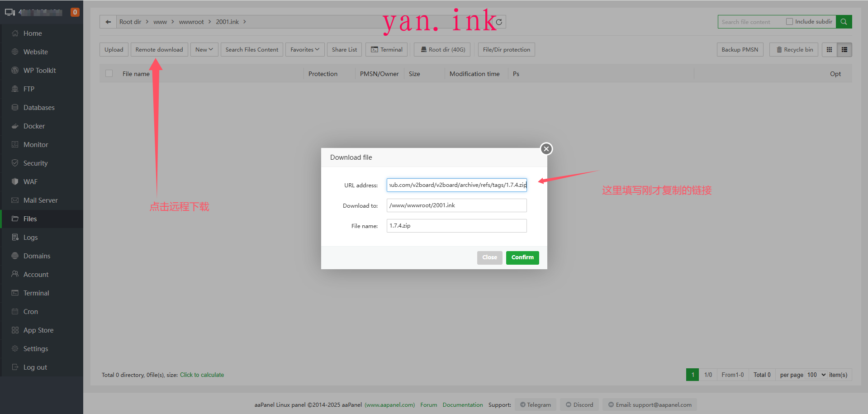
Task: Click the back arrow in path bar
Action: [x=108, y=22]
